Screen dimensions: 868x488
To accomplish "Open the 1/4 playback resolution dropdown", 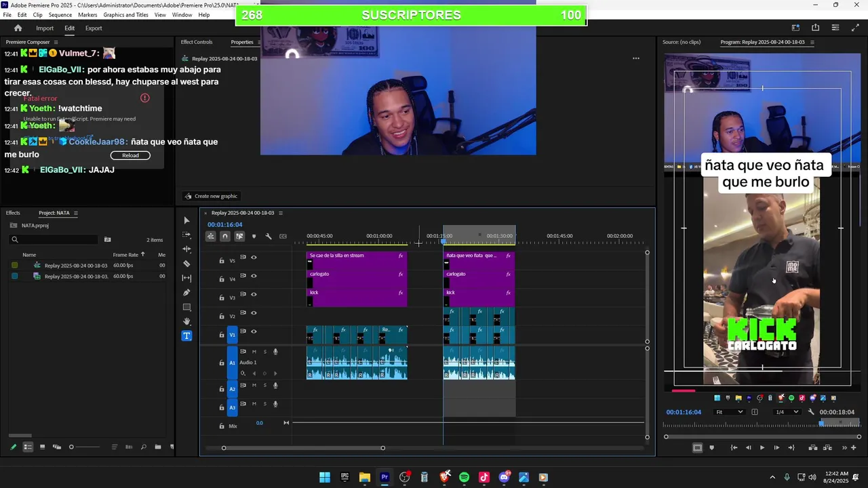I will (787, 412).
